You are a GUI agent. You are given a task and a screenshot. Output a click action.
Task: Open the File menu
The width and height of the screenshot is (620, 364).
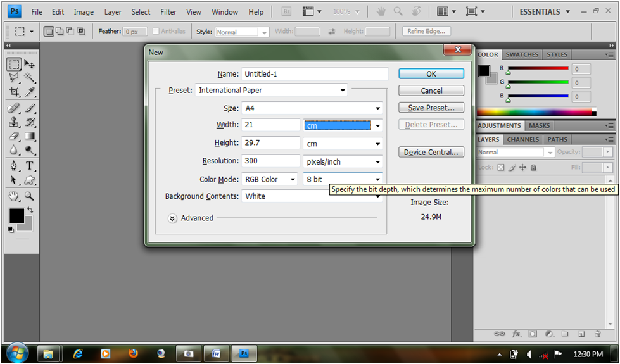(x=37, y=12)
